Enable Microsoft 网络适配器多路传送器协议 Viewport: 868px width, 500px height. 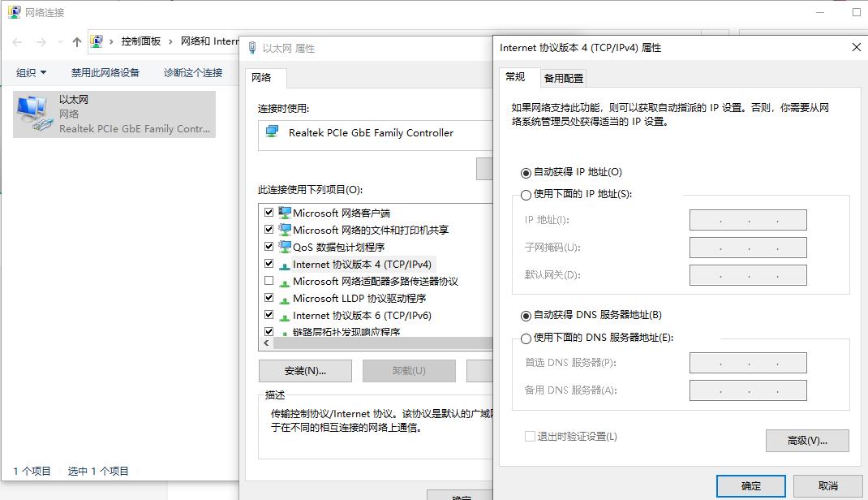(271, 281)
